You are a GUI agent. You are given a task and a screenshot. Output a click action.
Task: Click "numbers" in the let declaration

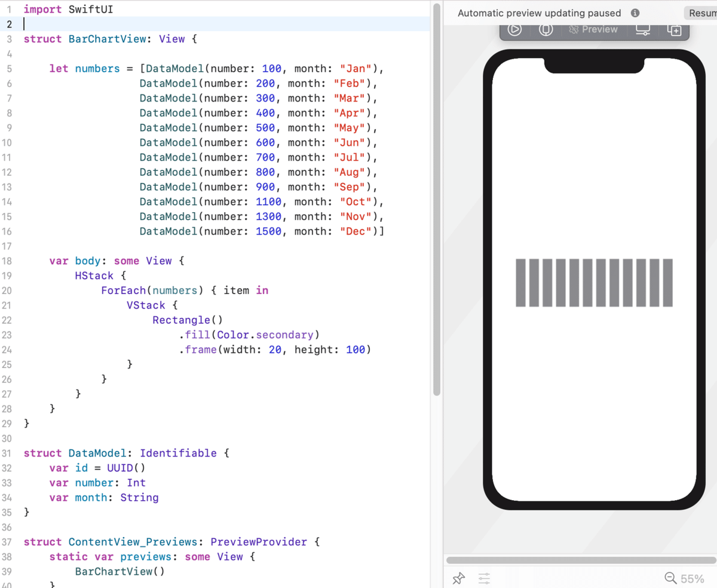[x=97, y=69]
